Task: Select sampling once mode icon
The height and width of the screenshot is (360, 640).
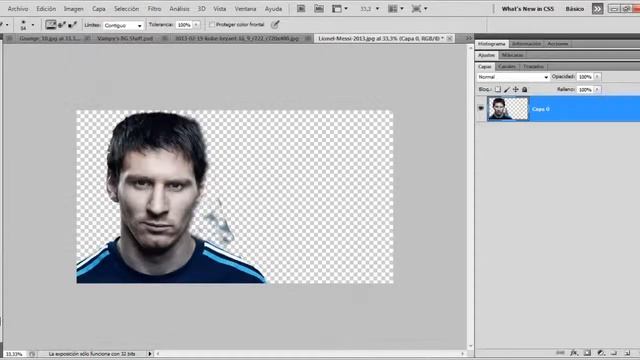Action: (62, 25)
